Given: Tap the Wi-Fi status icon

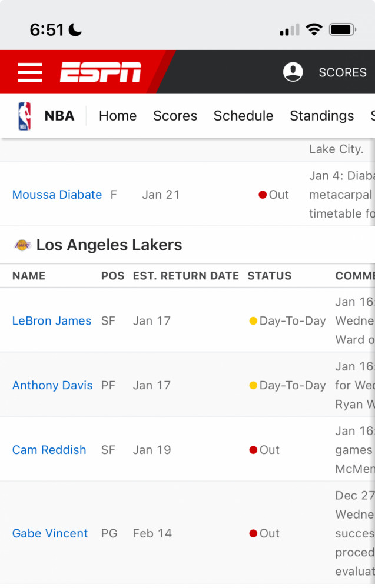Looking at the screenshot, I should 314,29.
